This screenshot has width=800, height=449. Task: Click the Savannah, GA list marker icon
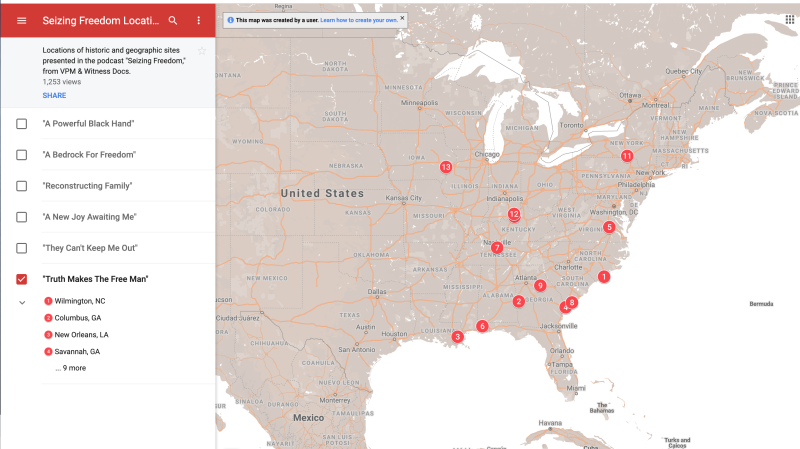[x=48, y=352]
